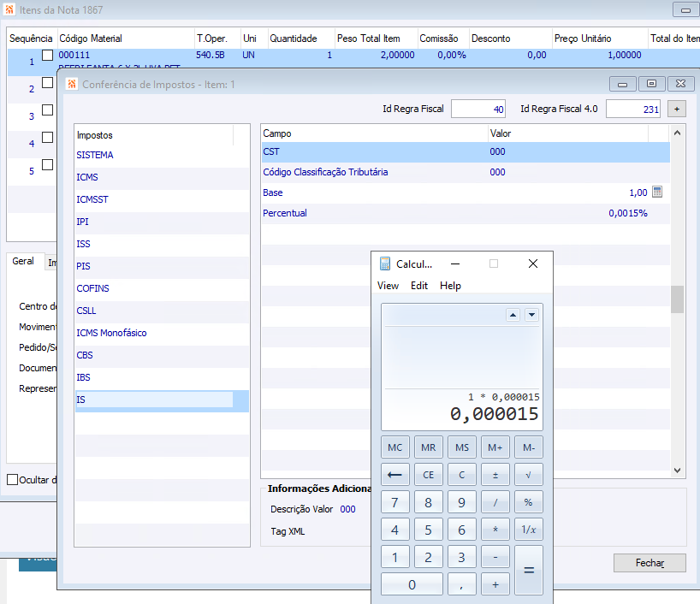The image size is (700, 604).
Task: Click the addition key on calculator
Action: (495, 584)
